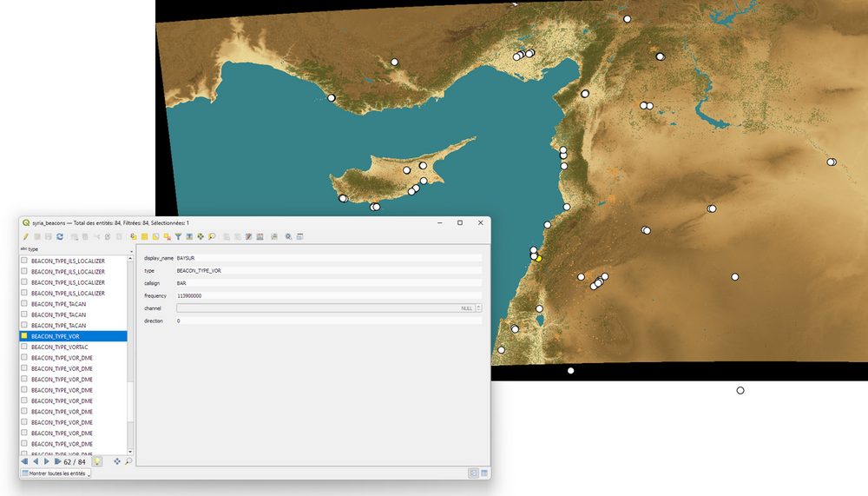Viewport: 868px width, 496px height.
Task: Zoom map to selected rows
Action: pyautogui.click(x=212, y=236)
